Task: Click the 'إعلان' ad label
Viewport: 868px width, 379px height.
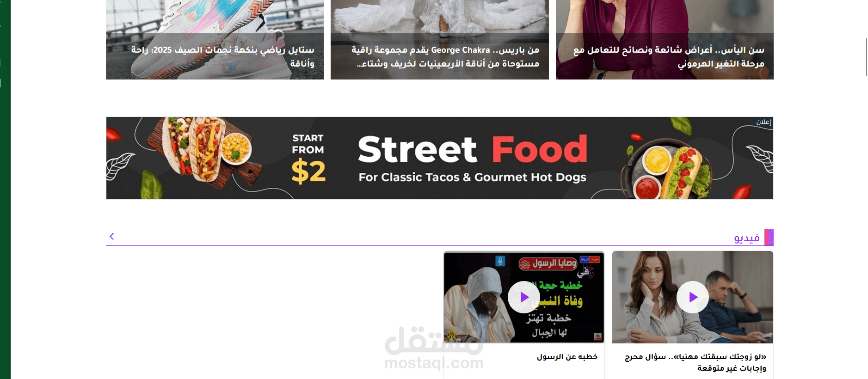Action: coord(763,122)
